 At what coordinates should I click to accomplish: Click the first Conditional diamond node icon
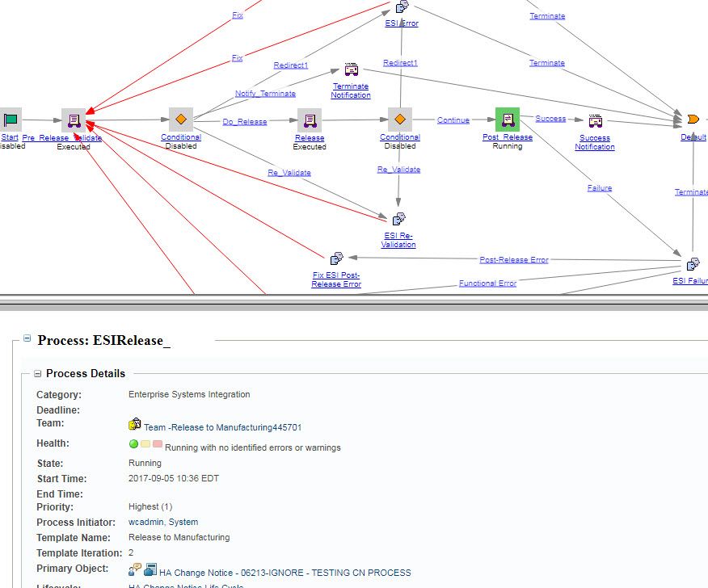[181, 119]
